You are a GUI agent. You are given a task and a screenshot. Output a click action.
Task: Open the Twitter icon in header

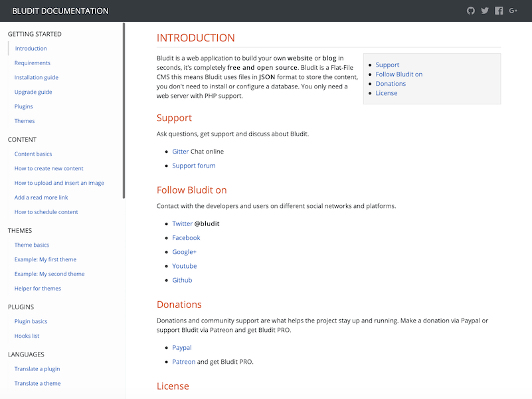[x=485, y=11]
